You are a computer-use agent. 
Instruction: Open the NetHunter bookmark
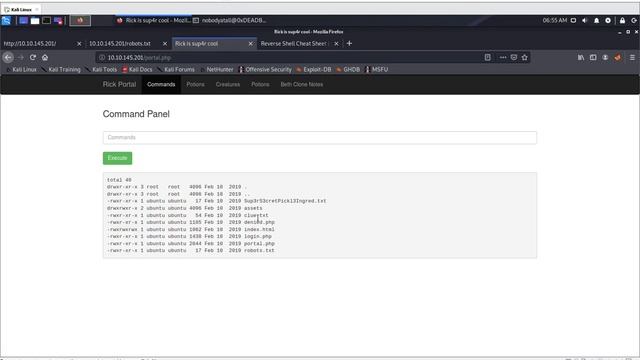pos(217,69)
